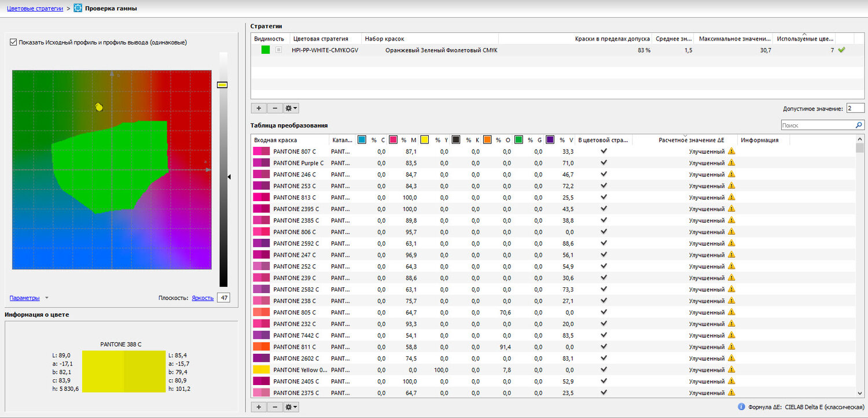The image size is (868, 418).
Task: Add a strategy with the plus button
Action: (258, 108)
